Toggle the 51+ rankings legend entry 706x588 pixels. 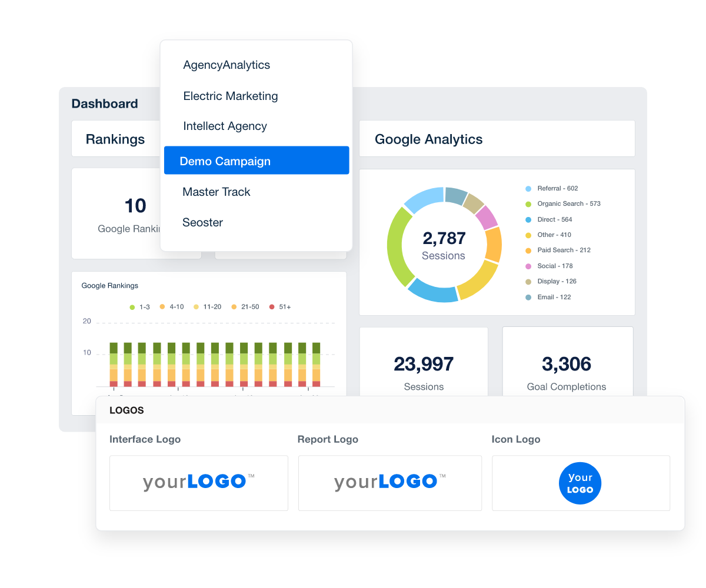point(280,307)
